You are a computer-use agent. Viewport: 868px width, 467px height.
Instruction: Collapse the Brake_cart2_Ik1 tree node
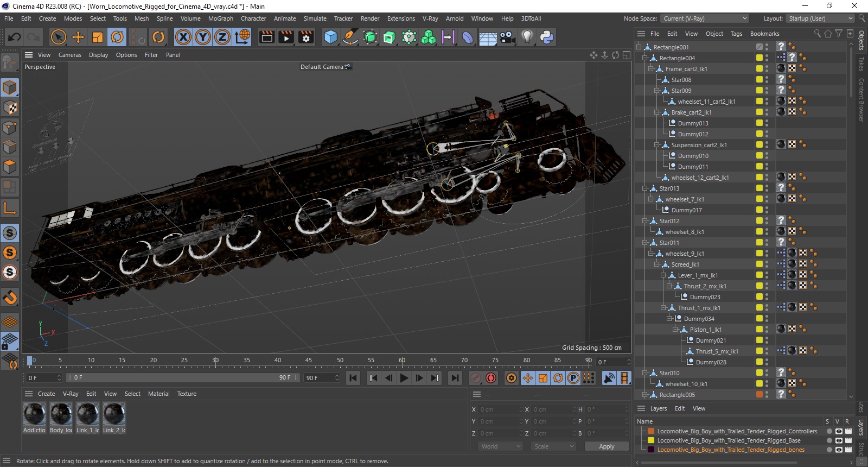[657, 112]
